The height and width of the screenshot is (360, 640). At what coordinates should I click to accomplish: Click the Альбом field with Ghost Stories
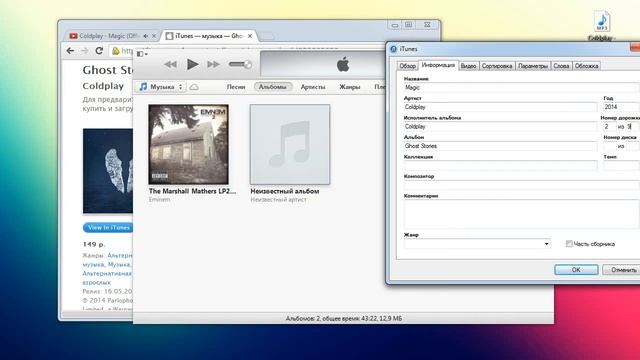point(500,146)
